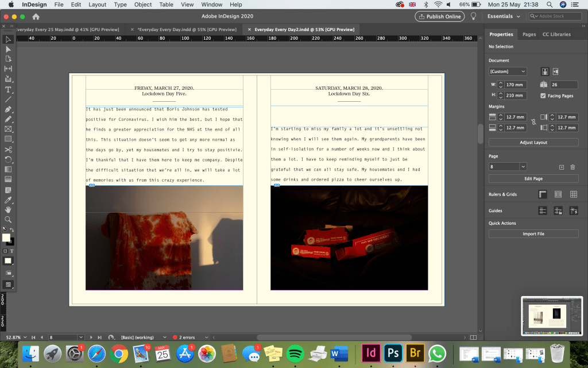Toggle the margins link chain icon
Viewport: 588px width, 368px height.
point(533,122)
